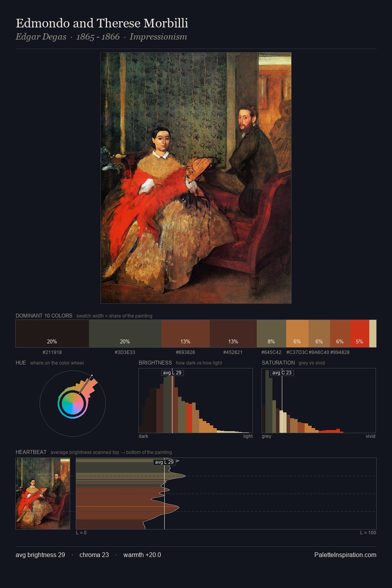Click footer stat "chroma 23"

coord(94,555)
